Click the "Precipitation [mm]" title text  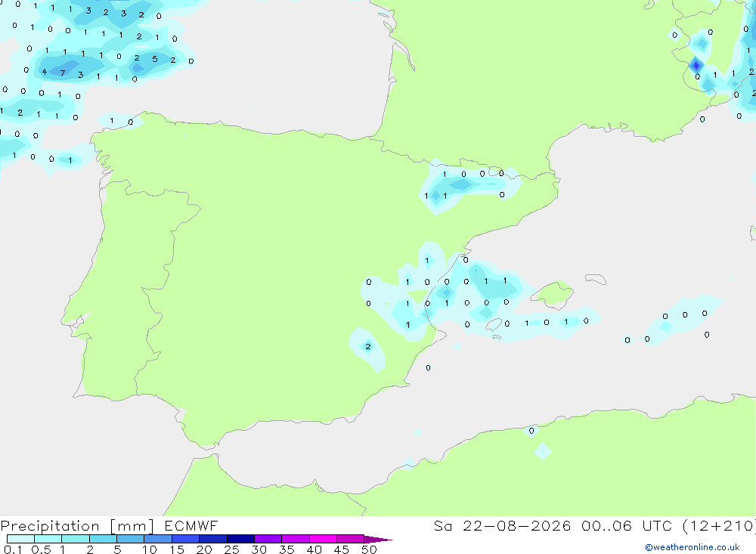[77, 526]
